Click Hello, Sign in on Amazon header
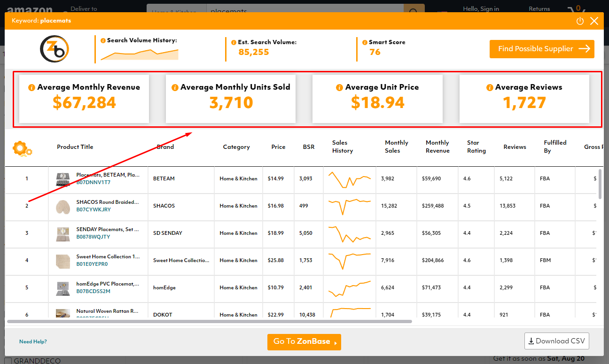609x364 pixels. point(481,9)
